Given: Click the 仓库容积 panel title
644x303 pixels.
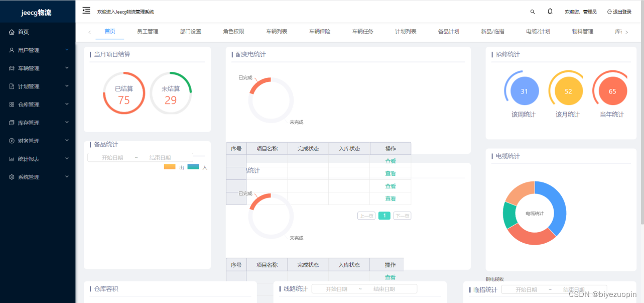Looking at the screenshot, I should click(106, 289).
